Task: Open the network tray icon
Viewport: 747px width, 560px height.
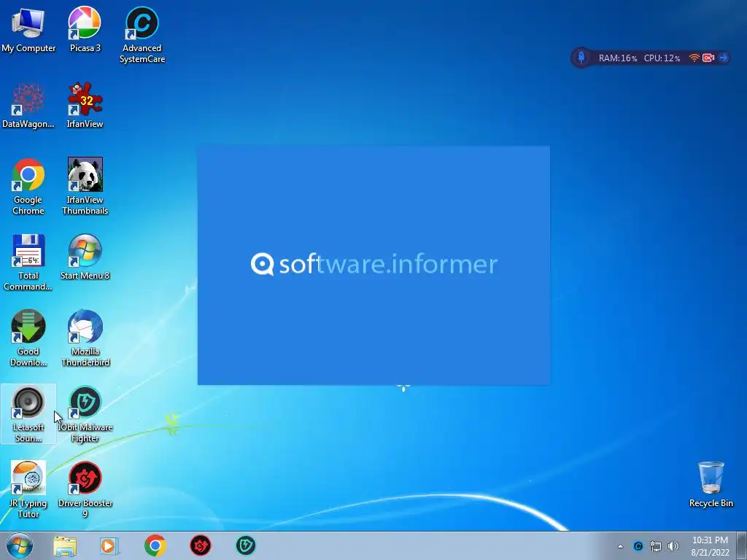Action: (x=656, y=546)
